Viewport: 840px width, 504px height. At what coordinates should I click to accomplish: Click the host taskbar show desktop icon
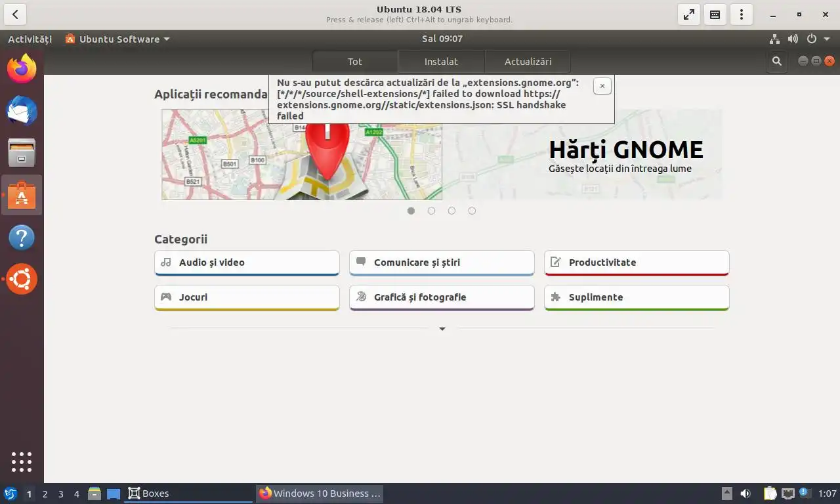point(114,493)
